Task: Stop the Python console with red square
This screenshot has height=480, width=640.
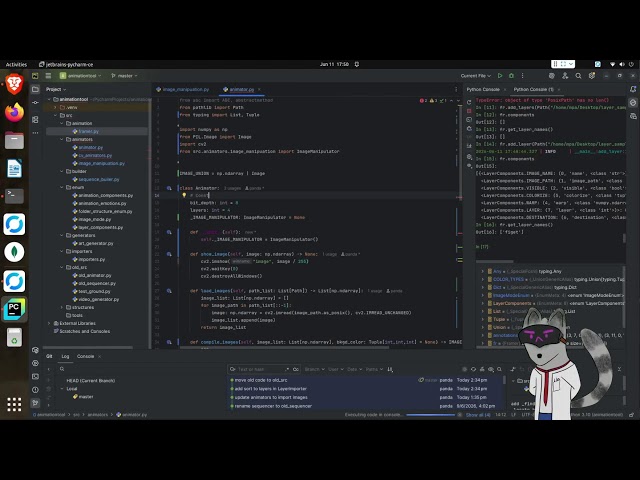Action: click(x=469, y=111)
